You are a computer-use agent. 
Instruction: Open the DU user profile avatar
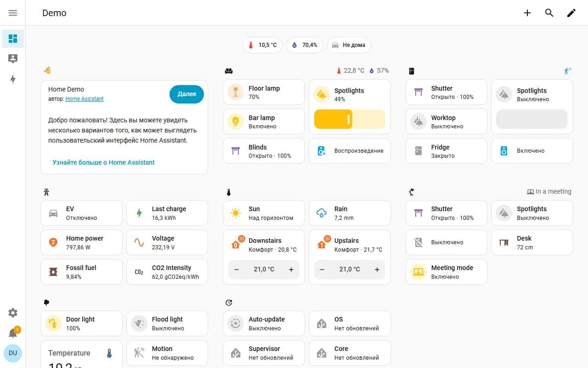coord(13,353)
